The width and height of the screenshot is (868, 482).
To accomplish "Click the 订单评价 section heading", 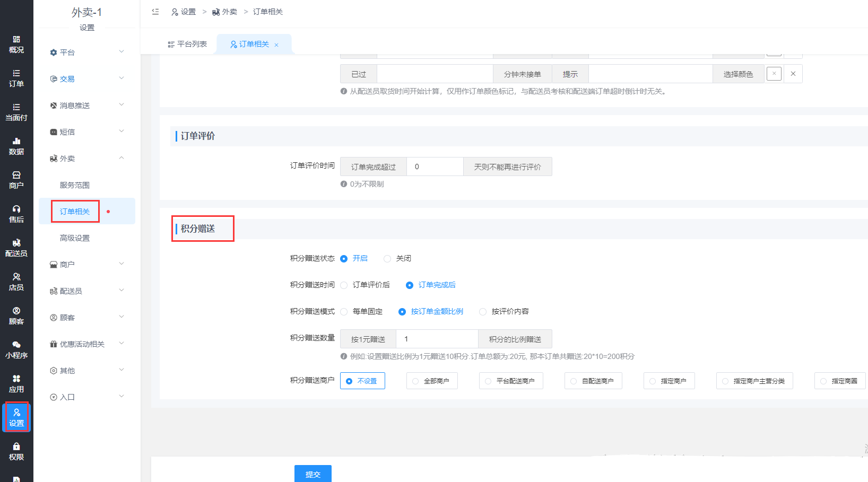I will [x=198, y=136].
